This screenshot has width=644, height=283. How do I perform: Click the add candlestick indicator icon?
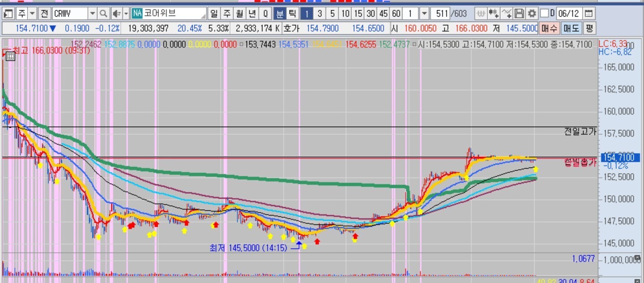(493, 13)
